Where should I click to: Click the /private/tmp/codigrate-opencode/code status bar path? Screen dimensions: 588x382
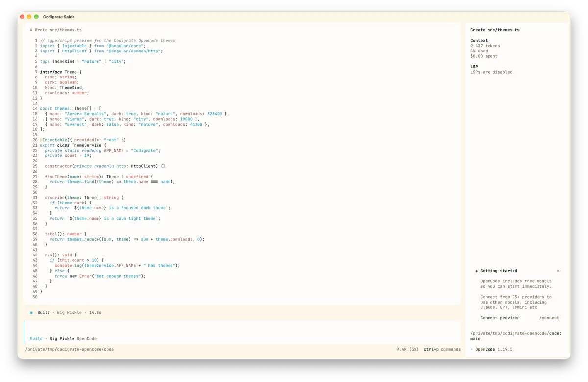(70, 349)
